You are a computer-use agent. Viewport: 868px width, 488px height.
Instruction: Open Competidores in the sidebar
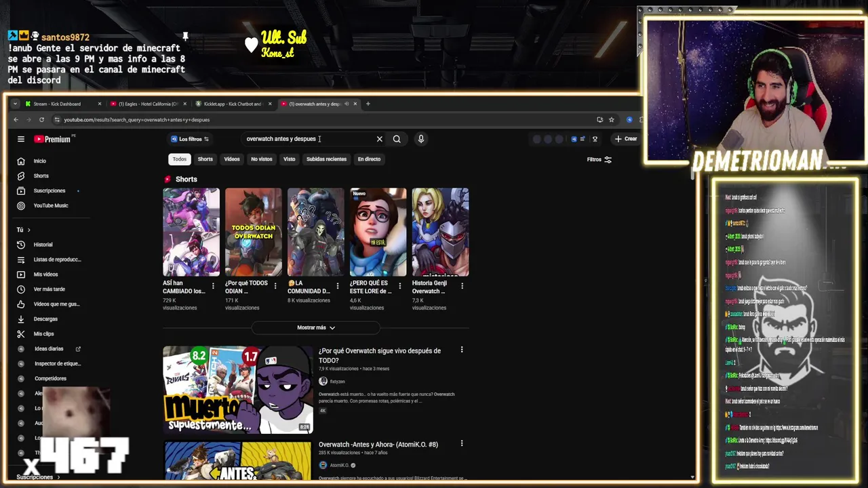click(x=51, y=379)
